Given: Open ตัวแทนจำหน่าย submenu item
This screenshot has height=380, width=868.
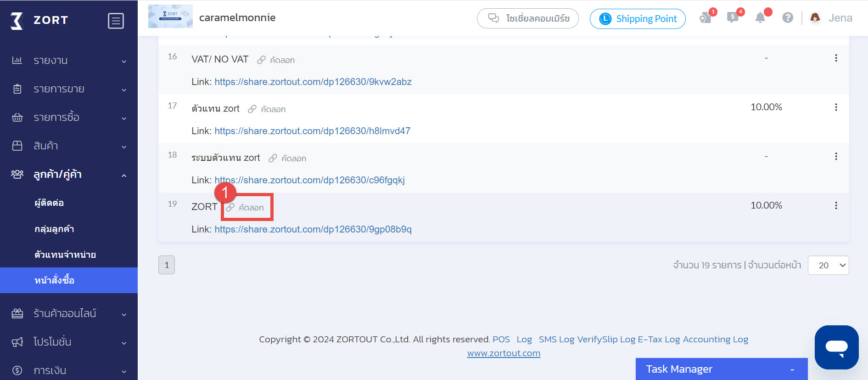Looking at the screenshot, I should (65, 255).
